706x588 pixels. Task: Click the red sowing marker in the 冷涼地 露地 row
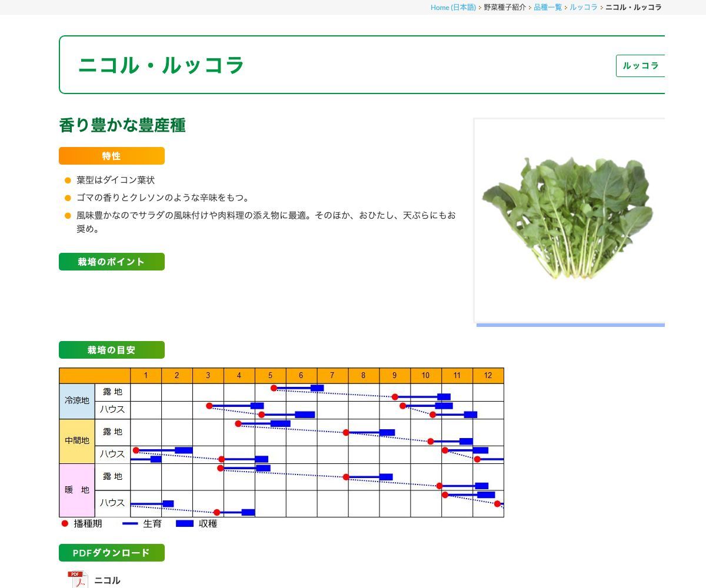[272, 388]
